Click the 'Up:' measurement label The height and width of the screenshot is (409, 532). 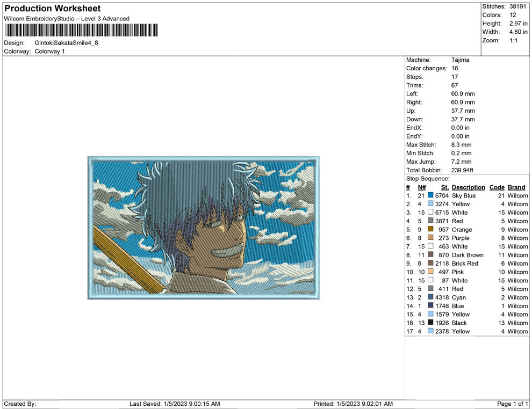tap(411, 111)
